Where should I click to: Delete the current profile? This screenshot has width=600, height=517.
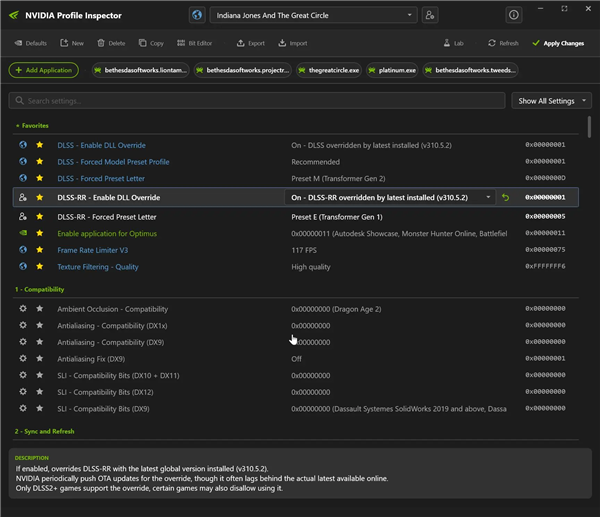[111, 43]
